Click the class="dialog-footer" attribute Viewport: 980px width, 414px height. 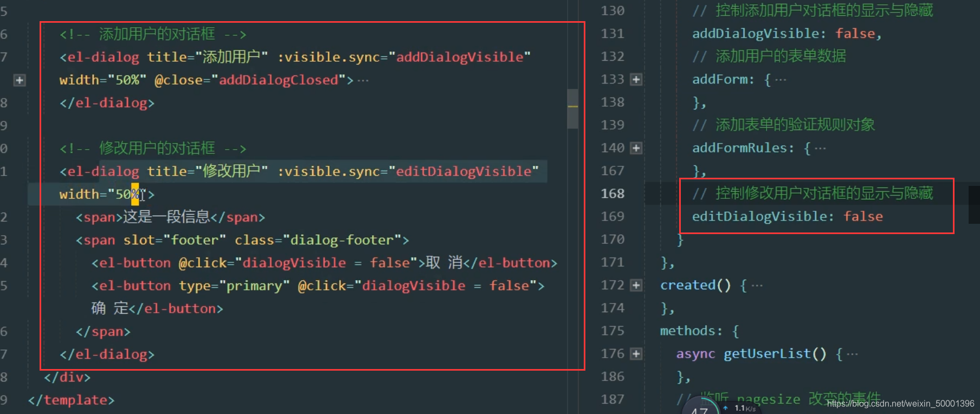(318, 240)
